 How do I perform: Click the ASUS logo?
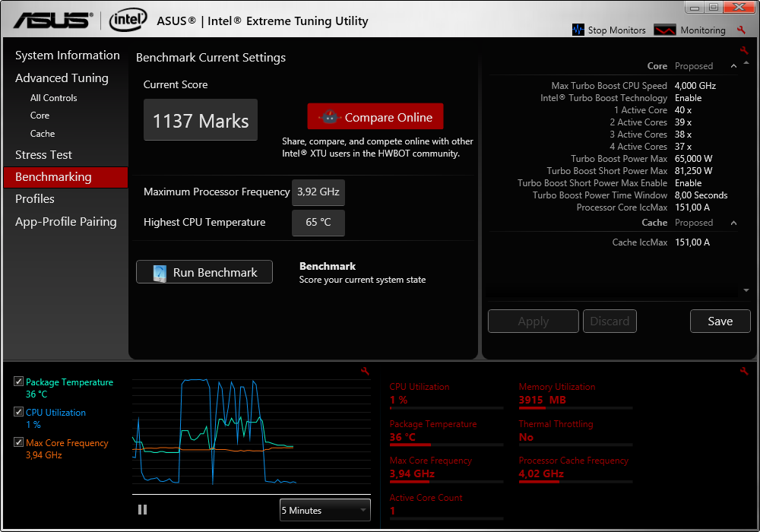coord(53,21)
